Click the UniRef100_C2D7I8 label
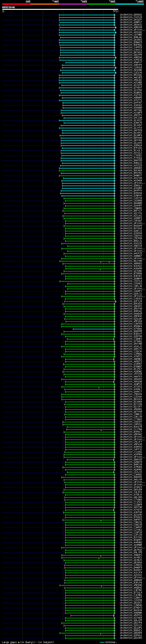The image size is (146, 644). (x=131, y=198)
